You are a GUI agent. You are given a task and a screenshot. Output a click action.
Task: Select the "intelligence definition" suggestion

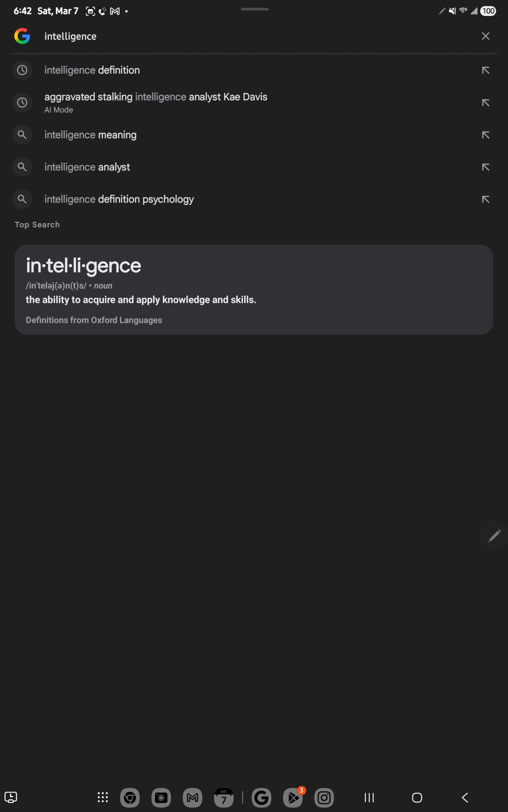(92, 70)
